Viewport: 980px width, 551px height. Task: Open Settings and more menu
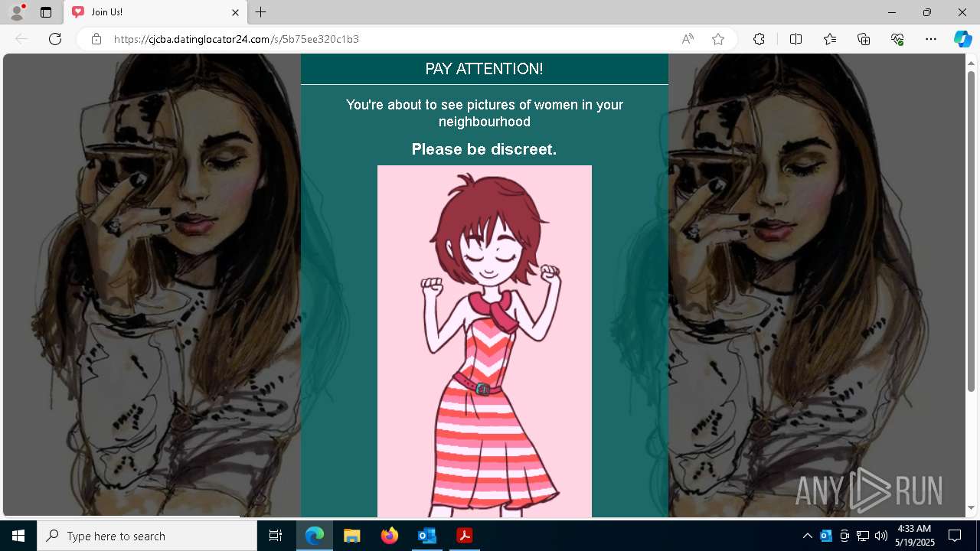tap(931, 39)
